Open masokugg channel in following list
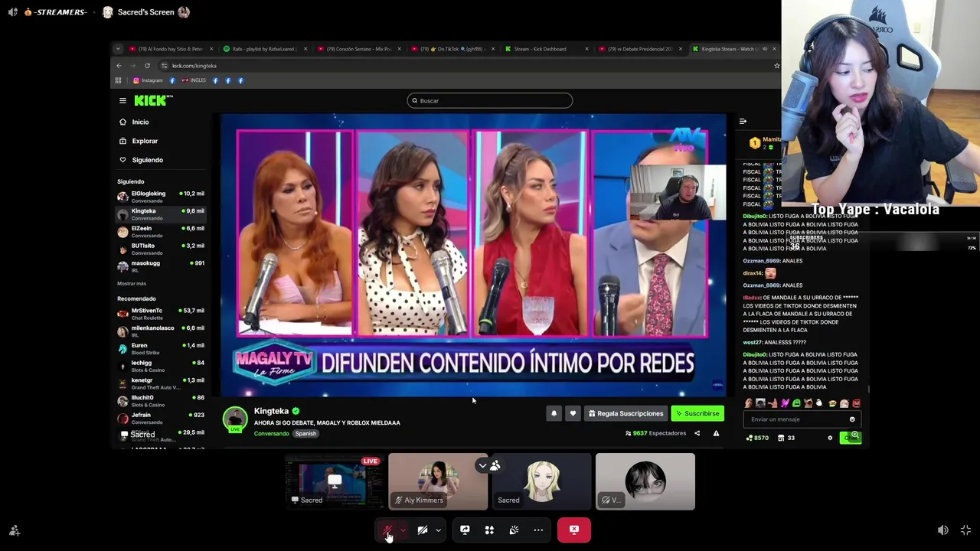The width and height of the screenshot is (980, 551). pyautogui.click(x=161, y=266)
